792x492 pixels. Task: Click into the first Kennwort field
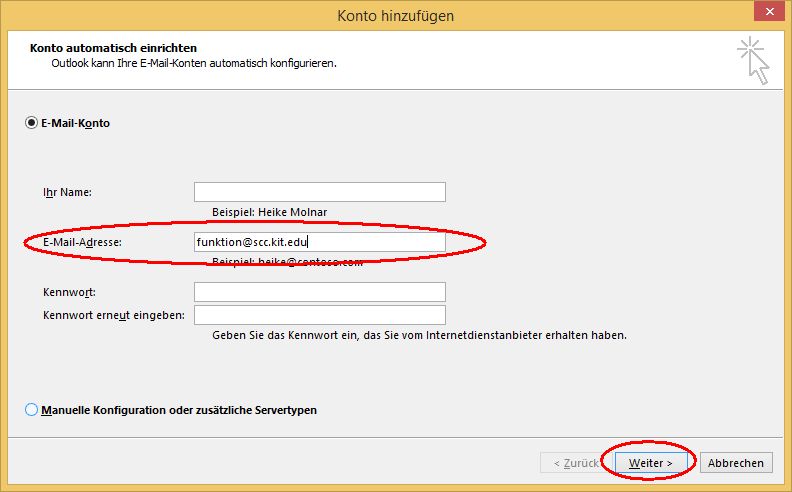coord(319,292)
